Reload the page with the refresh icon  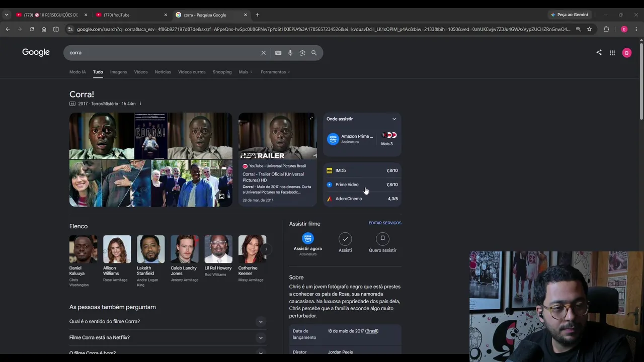click(32, 29)
